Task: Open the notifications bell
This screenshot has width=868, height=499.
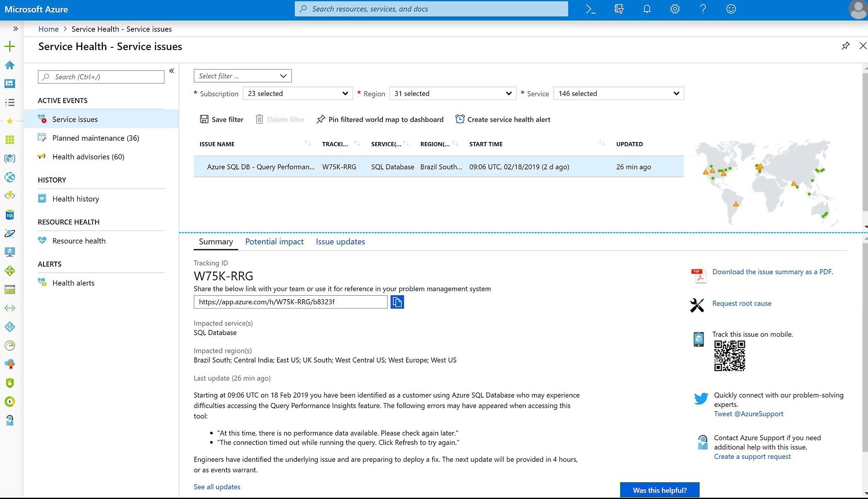Action: pyautogui.click(x=647, y=9)
